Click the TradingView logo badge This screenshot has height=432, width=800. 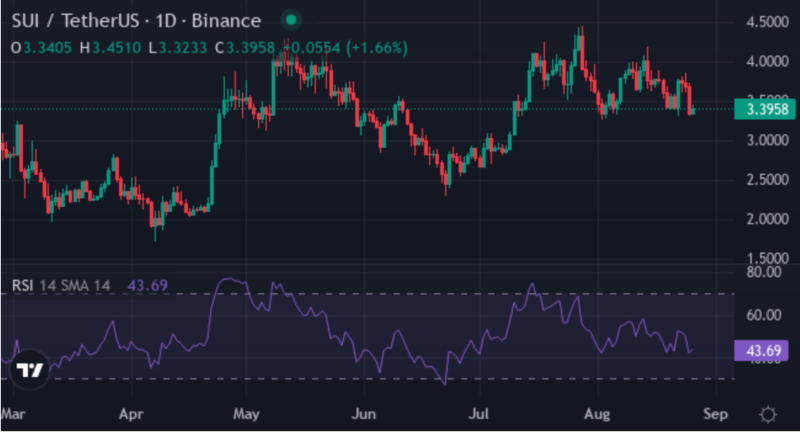(x=30, y=369)
